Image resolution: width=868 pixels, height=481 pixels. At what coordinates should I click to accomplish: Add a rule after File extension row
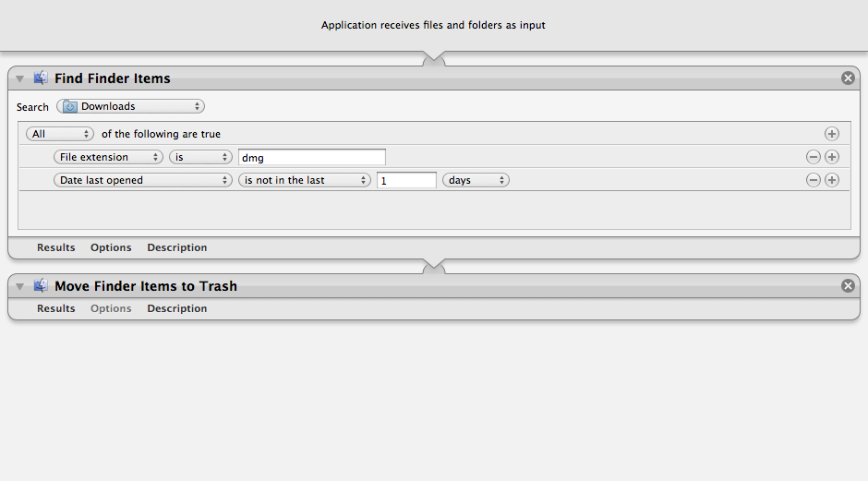(x=831, y=157)
